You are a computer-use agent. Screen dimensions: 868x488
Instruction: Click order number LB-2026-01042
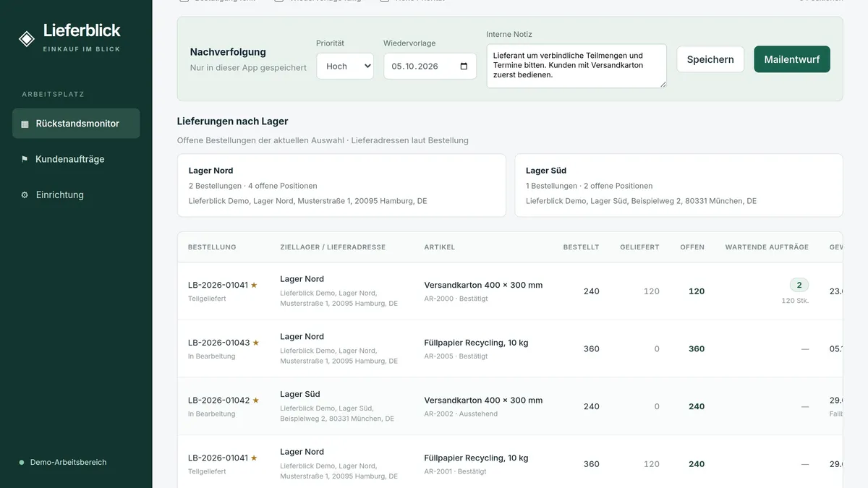click(x=218, y=401)
